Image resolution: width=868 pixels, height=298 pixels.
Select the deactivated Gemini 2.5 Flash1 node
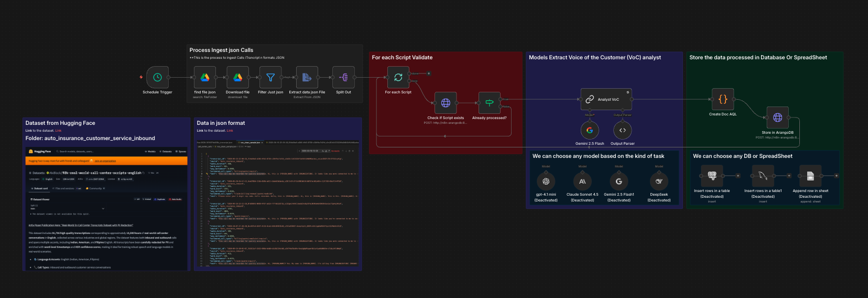[x=619, y=182]
